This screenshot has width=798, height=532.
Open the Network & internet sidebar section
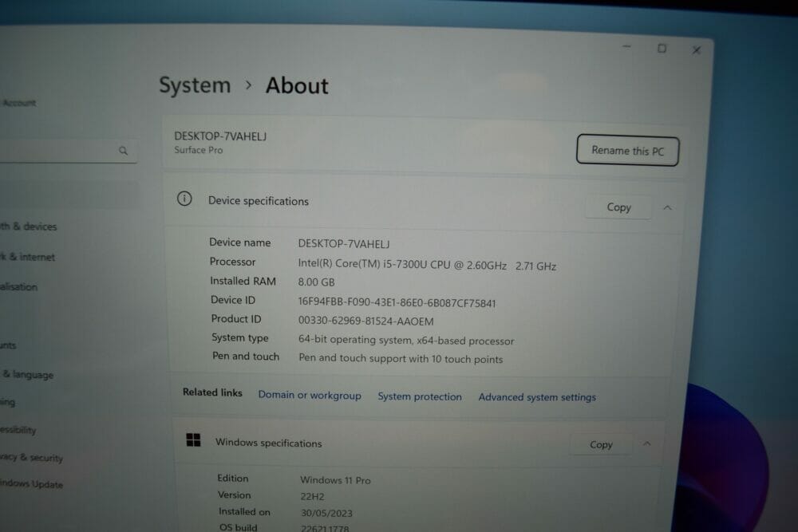27,257
